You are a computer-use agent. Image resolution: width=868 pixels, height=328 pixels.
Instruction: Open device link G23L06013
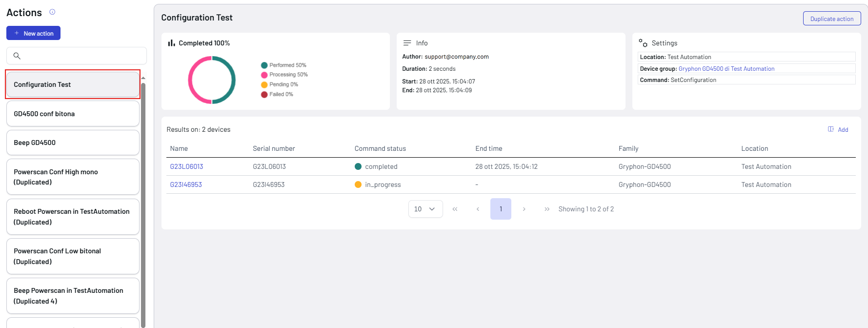(x=186, y=166)
